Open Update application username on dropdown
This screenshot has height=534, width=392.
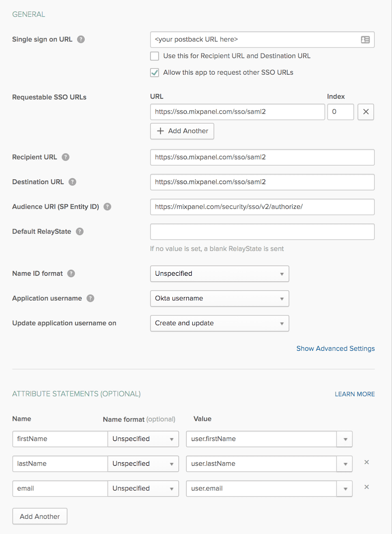tap(282, 323)
